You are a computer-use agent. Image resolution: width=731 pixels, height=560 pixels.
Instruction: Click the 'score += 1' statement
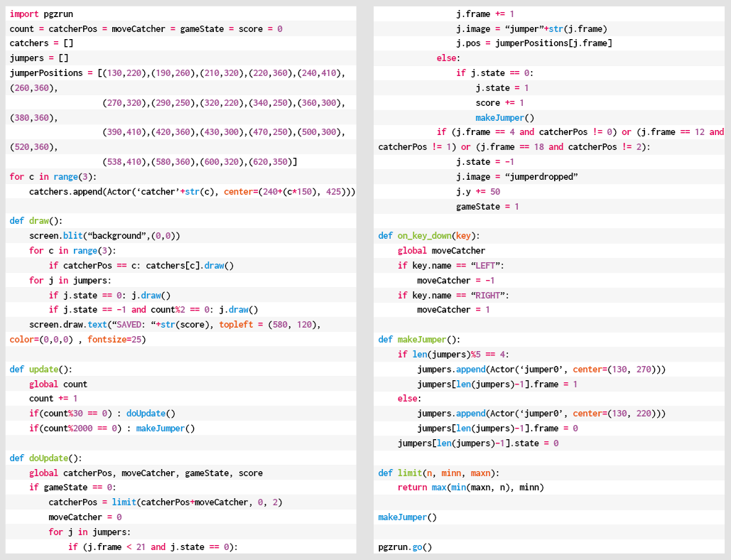(499, 102)
